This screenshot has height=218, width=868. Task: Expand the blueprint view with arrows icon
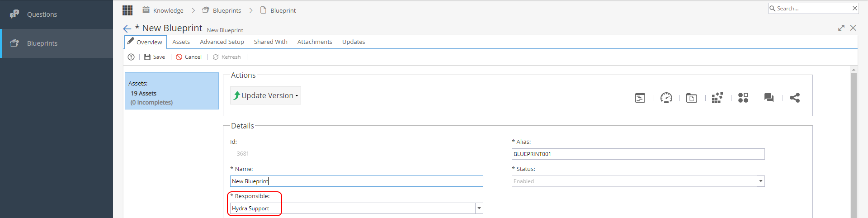point(841,28)
